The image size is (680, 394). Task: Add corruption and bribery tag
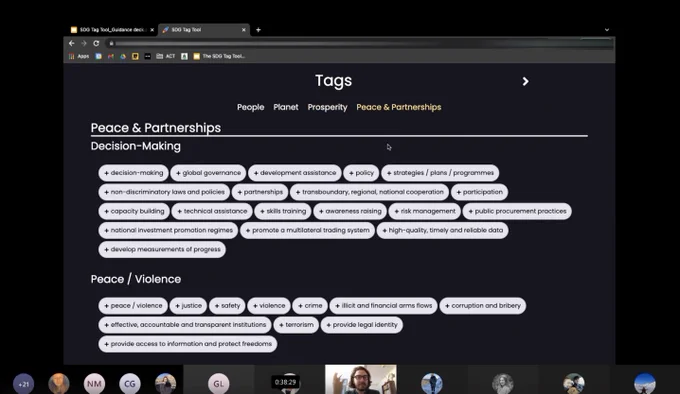pos(483,306)
